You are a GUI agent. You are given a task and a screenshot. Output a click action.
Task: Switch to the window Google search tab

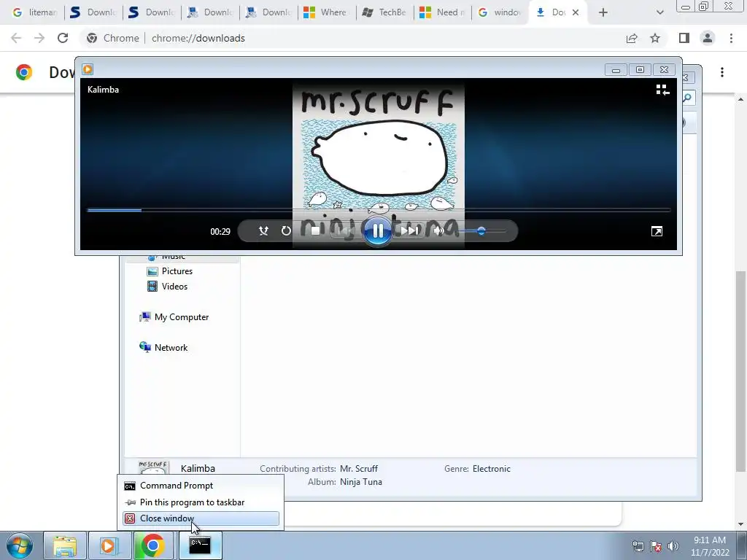point(500,12)
